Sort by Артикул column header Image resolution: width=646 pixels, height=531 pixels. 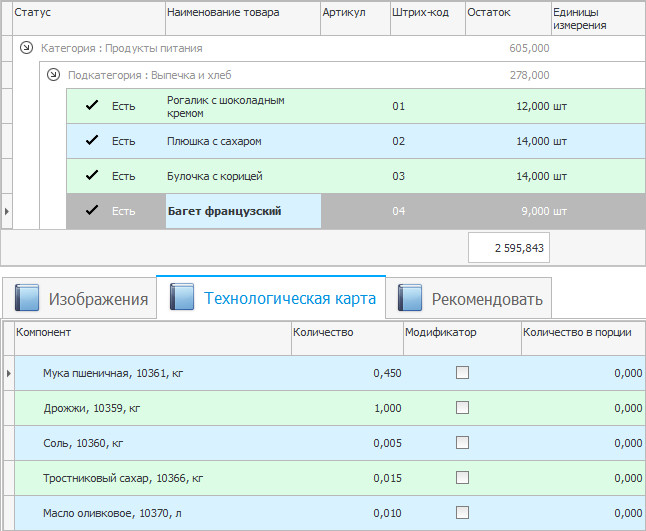point(356,19)
